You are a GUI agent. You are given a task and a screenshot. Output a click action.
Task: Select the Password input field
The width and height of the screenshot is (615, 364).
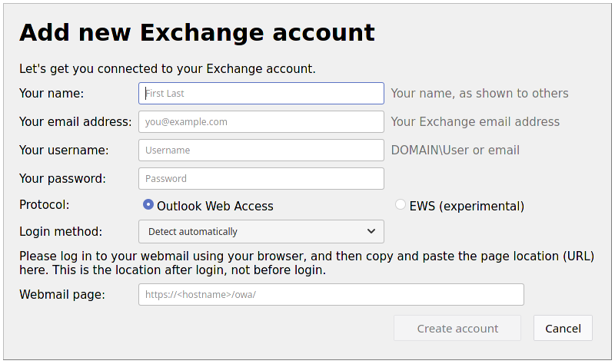click(261, 179)
